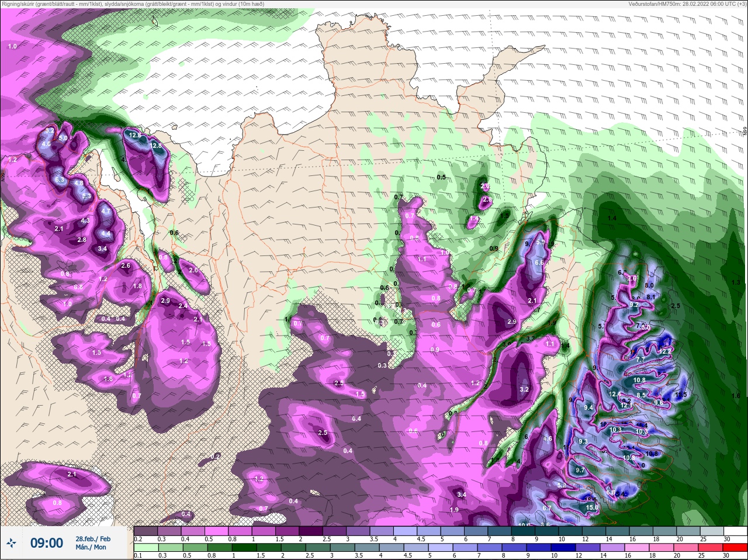
Task: Click the 9.7 precipitation value on the map
Action: click(580, 470)
